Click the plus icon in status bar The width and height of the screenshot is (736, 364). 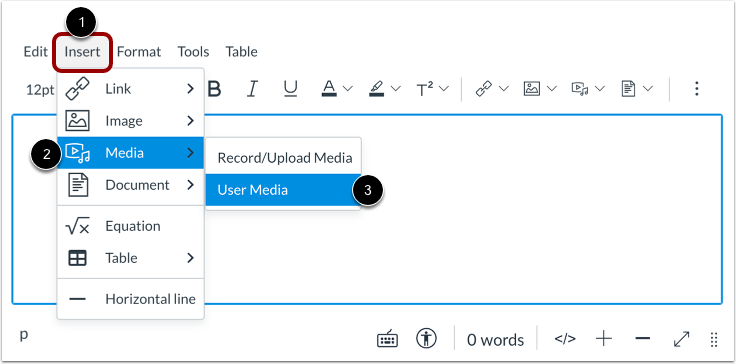point(604,339)
